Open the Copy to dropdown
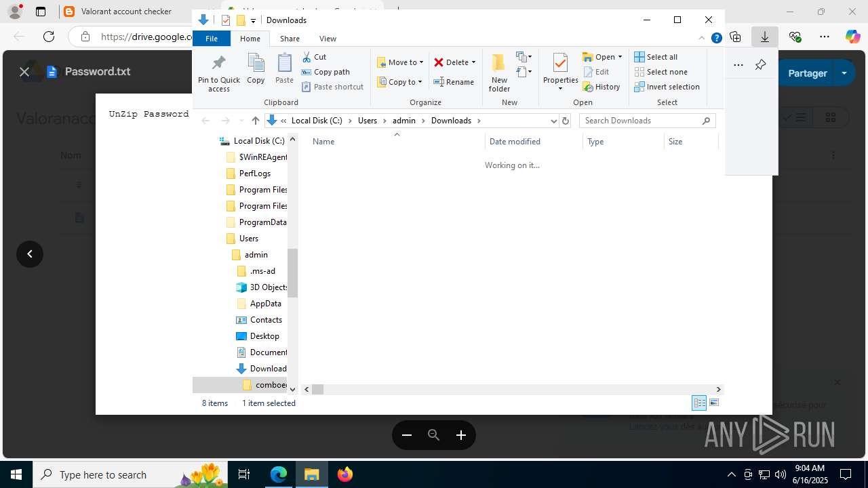Image resolution: width=868 pixels, height=488 pixels. [400, 82]
